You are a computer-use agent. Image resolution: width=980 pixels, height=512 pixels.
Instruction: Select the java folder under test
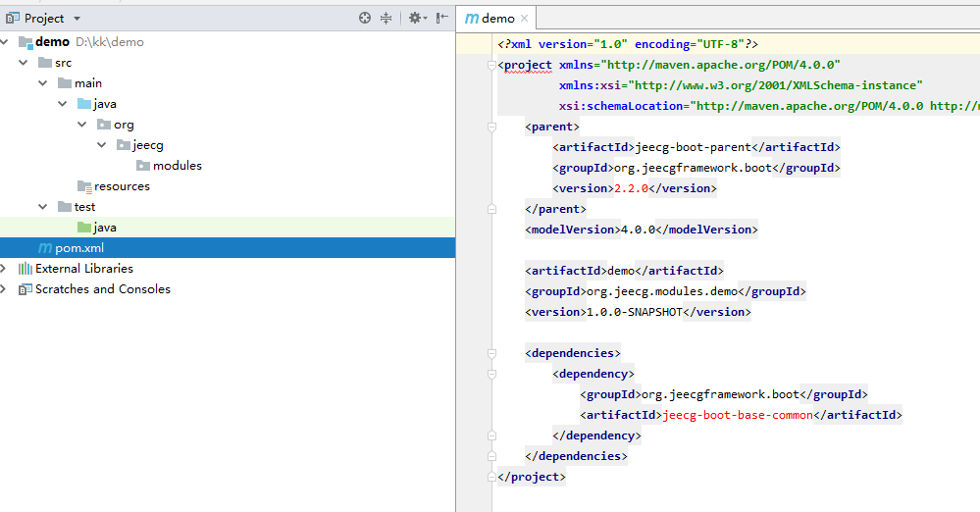point(105,228)
